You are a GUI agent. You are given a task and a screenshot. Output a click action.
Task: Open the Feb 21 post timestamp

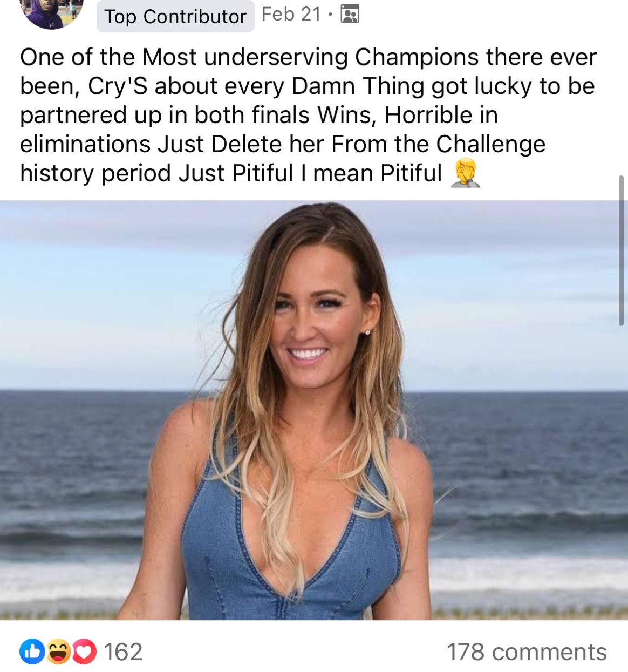(x=291, y=14)
